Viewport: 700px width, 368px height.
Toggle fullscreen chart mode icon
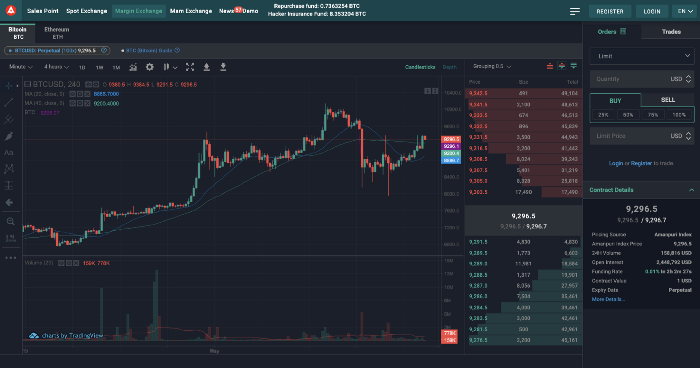(x=190, y=67)
